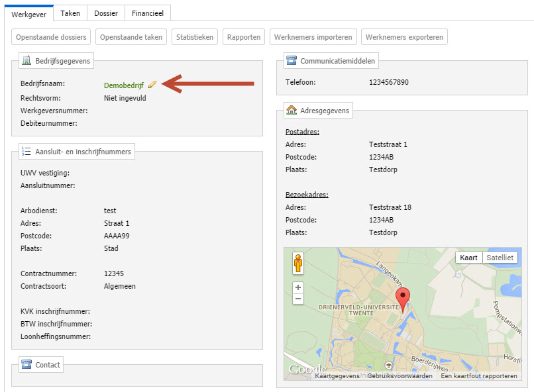Click the Contact section phone icon
The height and width of the screenshot is (392, 534).
pos(27,365)
